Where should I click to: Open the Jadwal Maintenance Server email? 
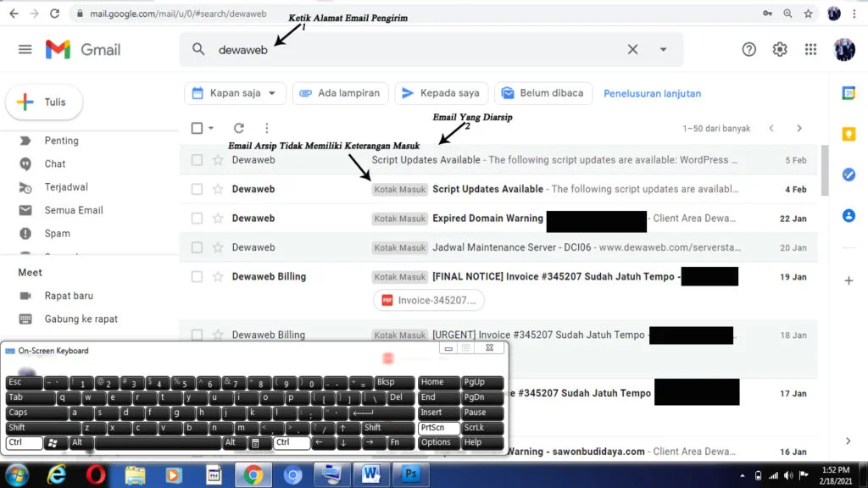coord(498,247)
